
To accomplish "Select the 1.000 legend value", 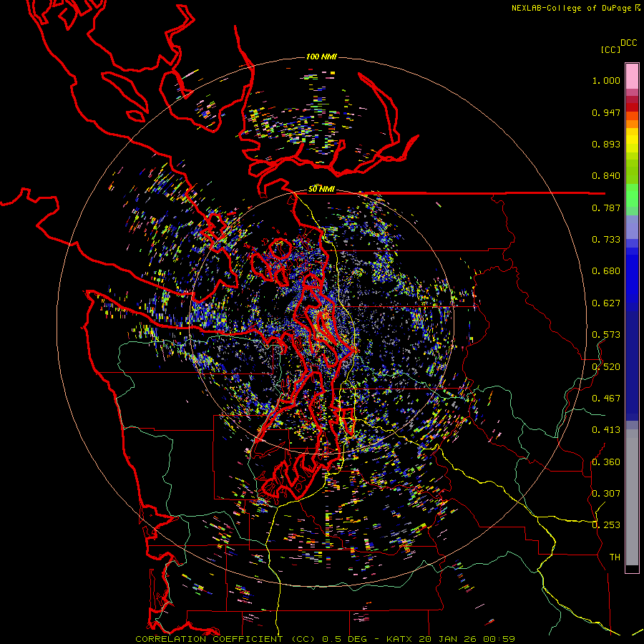I will (606, 80).
